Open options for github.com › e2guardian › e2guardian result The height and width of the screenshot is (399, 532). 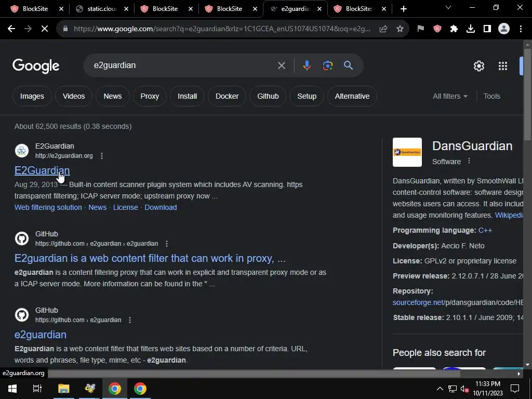pos(167,244)
